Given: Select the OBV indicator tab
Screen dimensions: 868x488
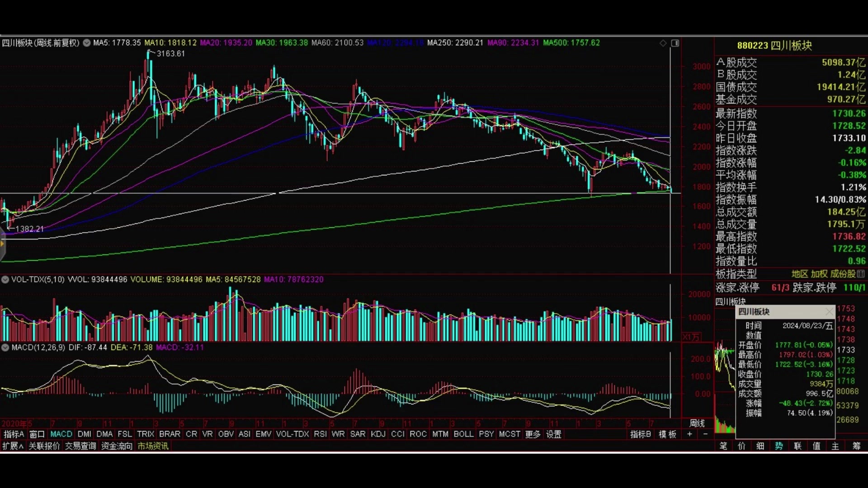Looking at the screenshot, I should point(226,434).
